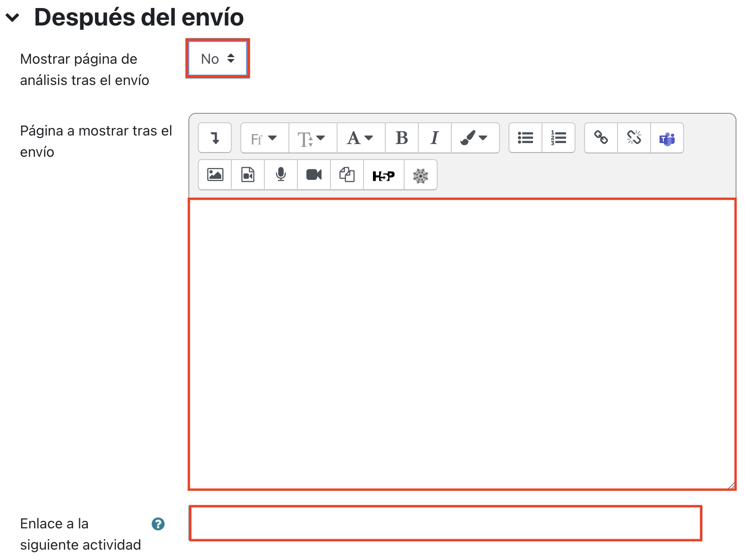Click the 'Enlace a la siguiente actividad' input field
This screenshot has height=560, width=745.
(445, 523)
